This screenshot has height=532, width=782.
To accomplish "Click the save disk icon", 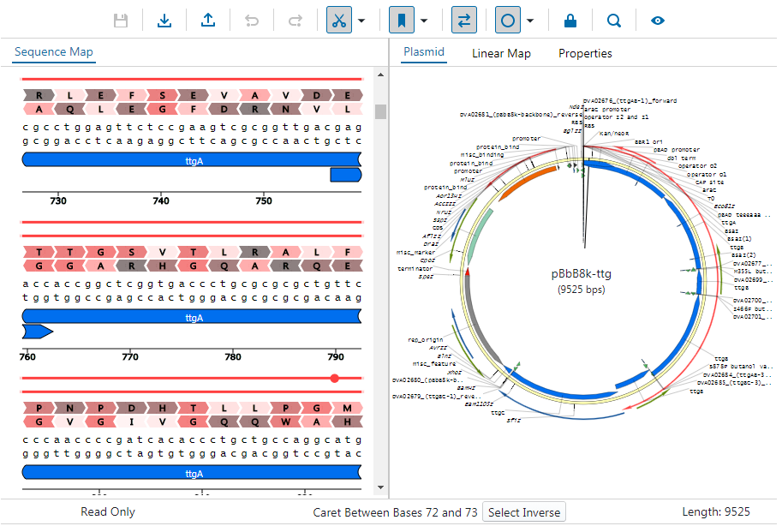I will click(121, 21).
